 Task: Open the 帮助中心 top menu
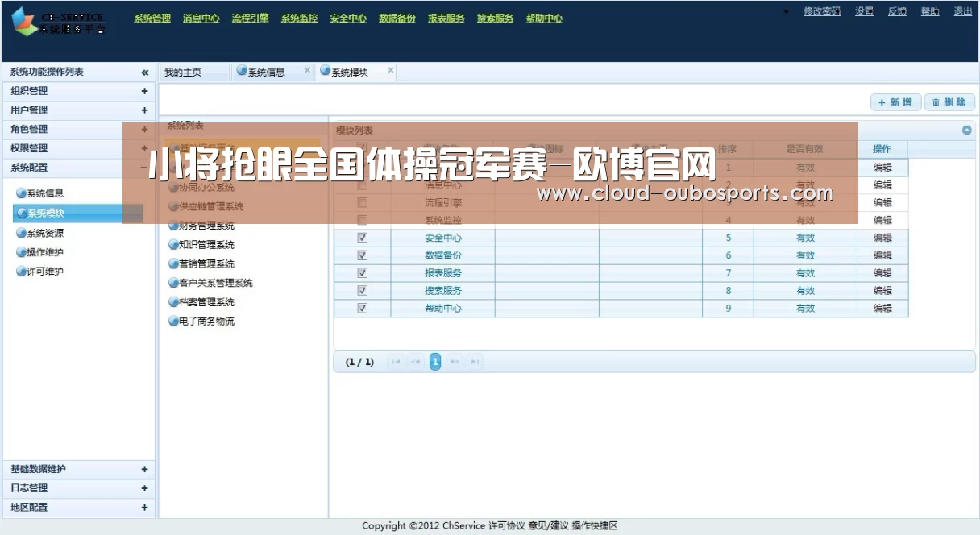pos(544,19)
